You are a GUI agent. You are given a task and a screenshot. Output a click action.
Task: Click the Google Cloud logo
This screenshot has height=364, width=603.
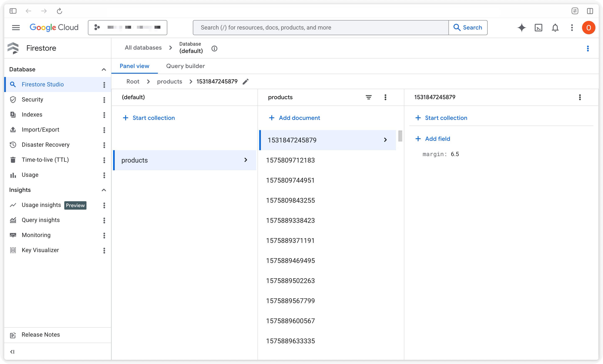[54, 27]
